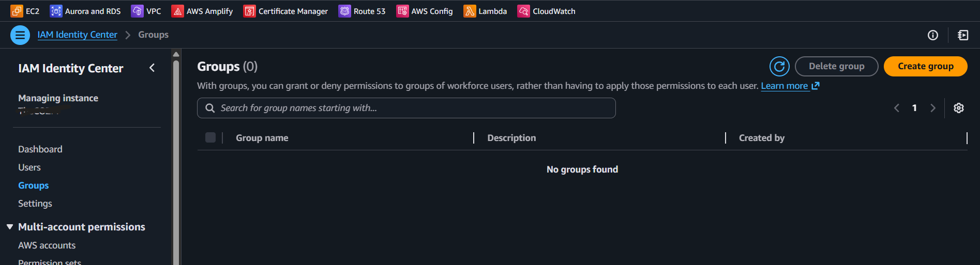The image size is (980, 265).
Task: Tick the select-all groups checkbox
Action: coord(210,137)
